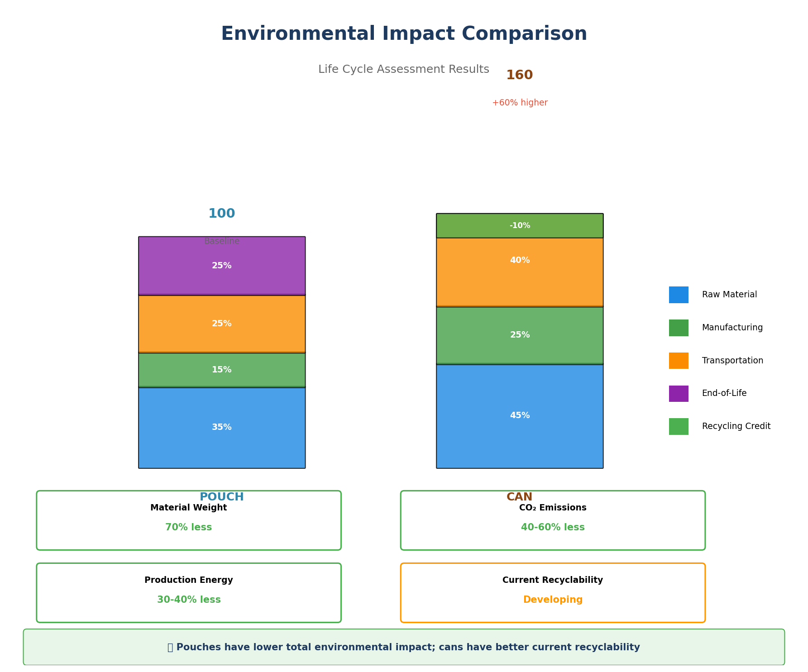The image size is (808, 672).
Task: Select the Manufacturing legend color square
Action: coord(678,328)
